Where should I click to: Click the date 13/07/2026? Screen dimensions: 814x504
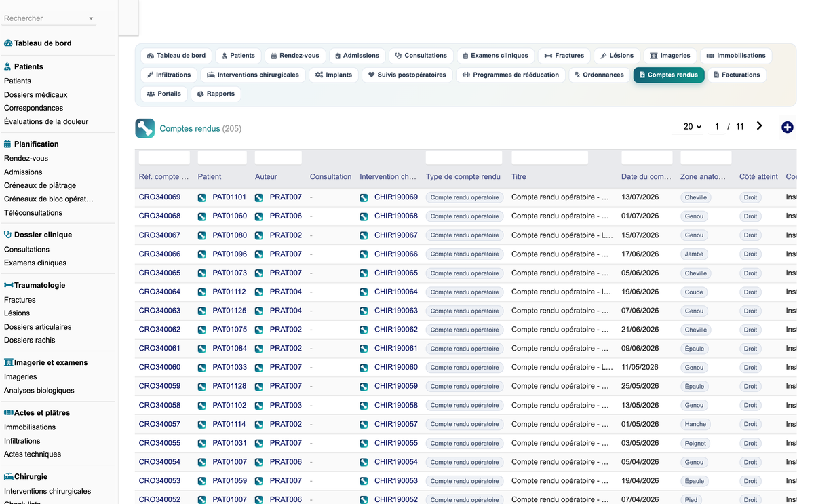pos(640,197)
